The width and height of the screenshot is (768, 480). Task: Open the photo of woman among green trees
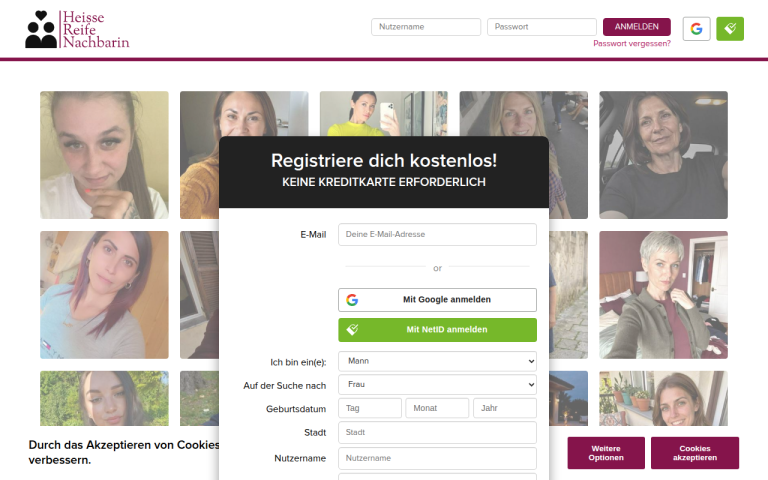(x=104, y=398)
